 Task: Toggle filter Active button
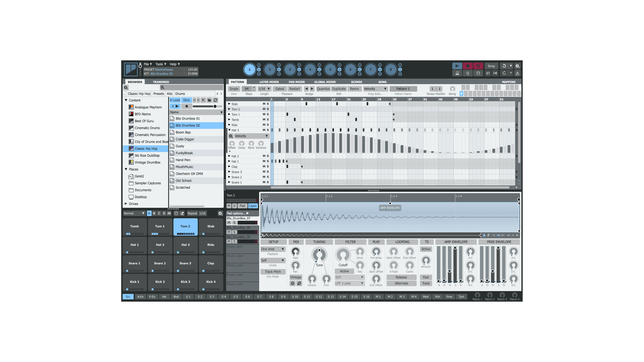click(x=344, y=271)
